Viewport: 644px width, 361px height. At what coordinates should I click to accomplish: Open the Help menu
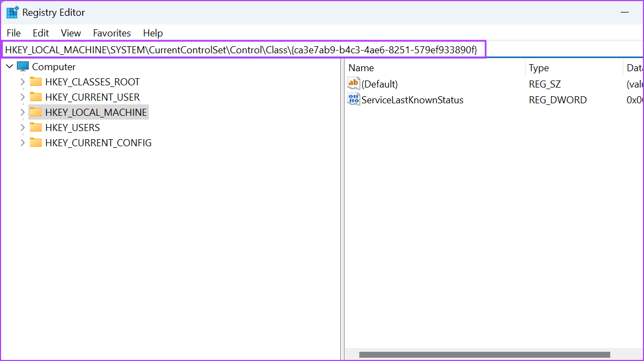point(153,33)
